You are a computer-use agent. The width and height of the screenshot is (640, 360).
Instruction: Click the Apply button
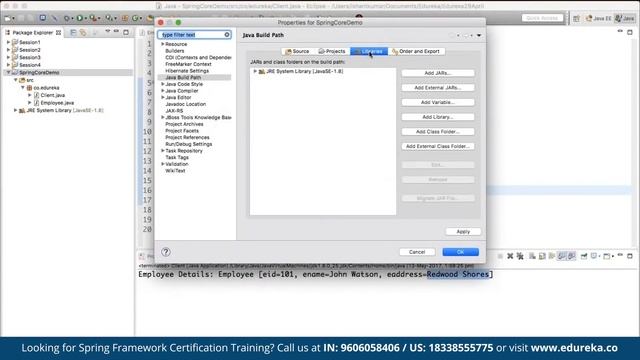point(463,231)
